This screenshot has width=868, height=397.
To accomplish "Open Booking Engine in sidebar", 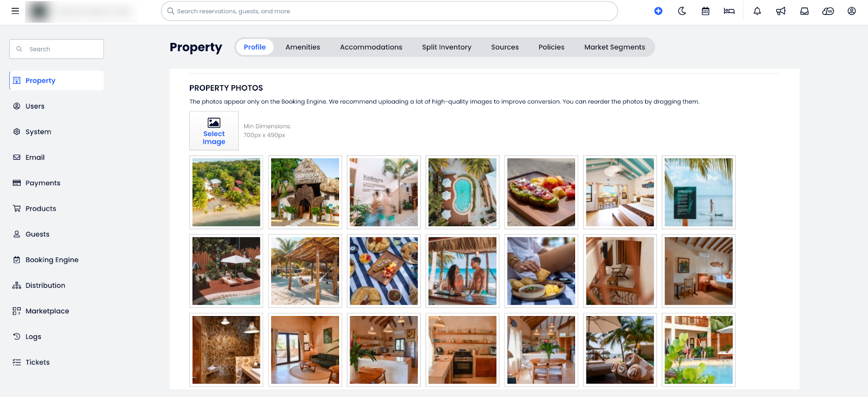I will click(52, 260).
